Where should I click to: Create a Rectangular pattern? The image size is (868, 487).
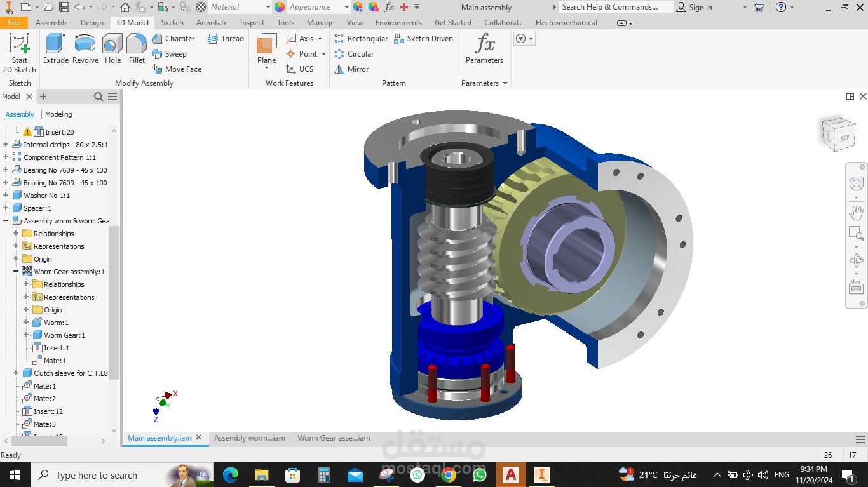tap(361, 39)
